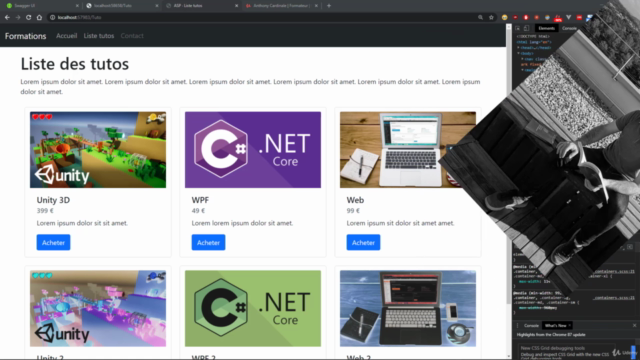The image size is (640, 360).
Task: Go to Accueil in the navbar
Action: pyautogui.click(x=67, y=36)
